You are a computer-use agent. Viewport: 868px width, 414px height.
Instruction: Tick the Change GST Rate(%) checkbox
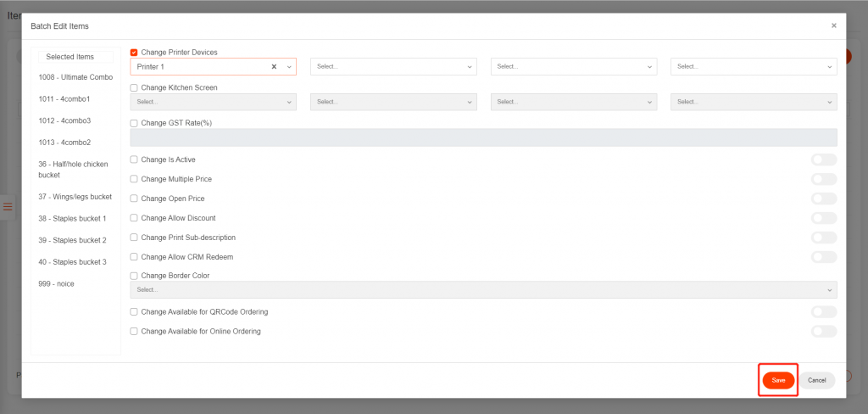coord(134,123)
